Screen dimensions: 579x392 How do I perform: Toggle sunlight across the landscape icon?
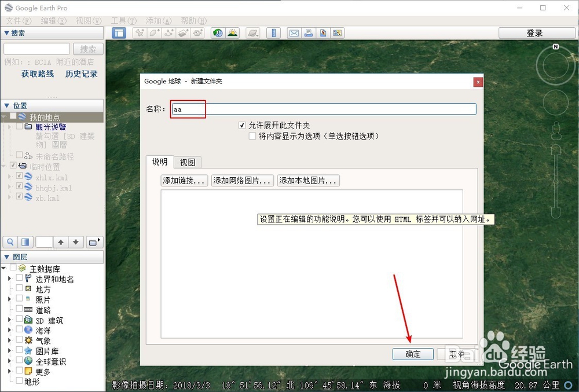(x=233, y=33)
